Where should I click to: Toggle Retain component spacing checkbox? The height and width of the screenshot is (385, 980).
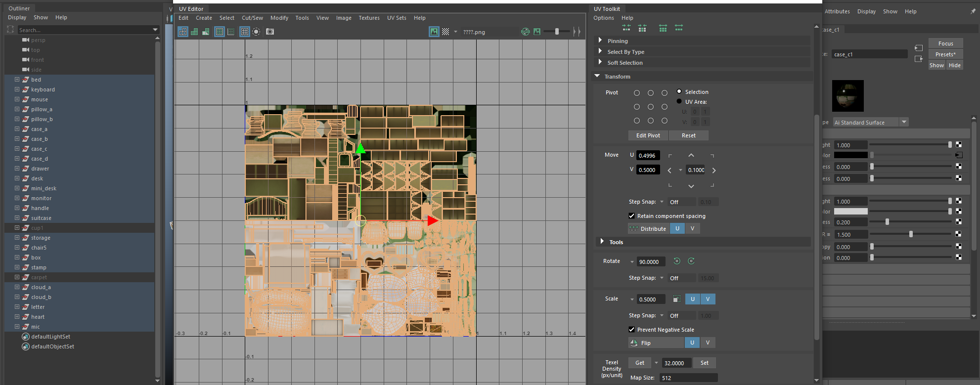click(x=632, y=216)
